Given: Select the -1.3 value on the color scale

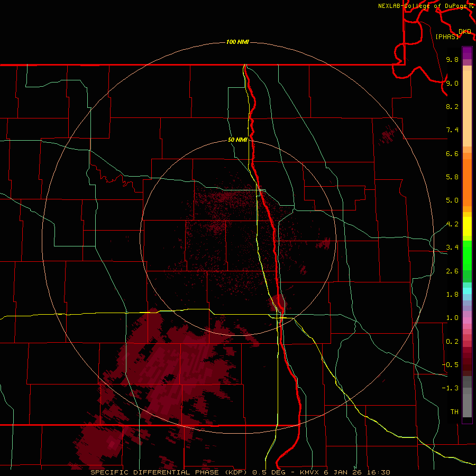Looking at the screenshot, I should [x=450, y=388].
